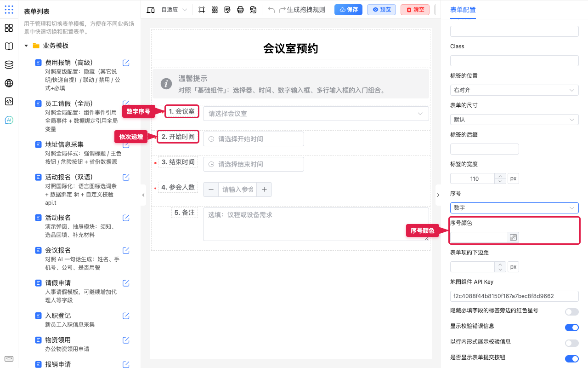Viewport: 588px width, 368px height.
Task: Open the database icon panel in sidebar
Action: point(9,65)
